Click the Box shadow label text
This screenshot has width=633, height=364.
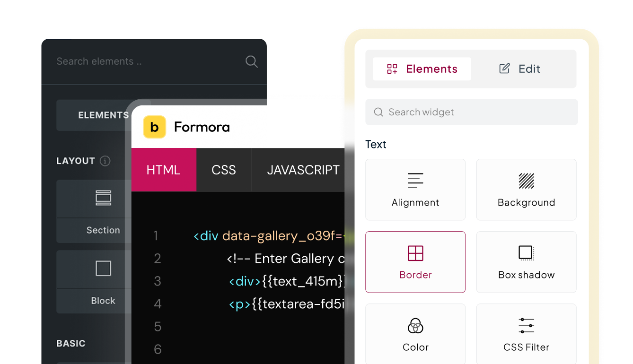click(x=526, y=275)
